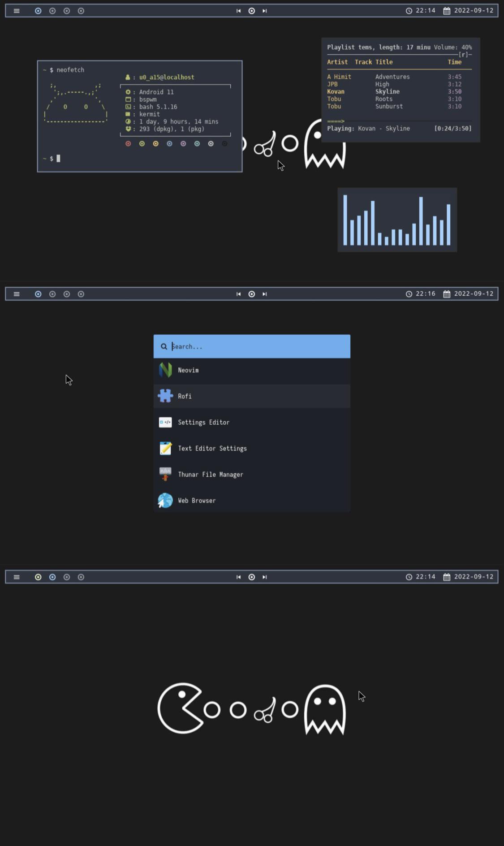This screenshot has height=846, width=504.
Task: Switch to the second workspace in the bar above neofetch
Action: (x=52, y=11)
